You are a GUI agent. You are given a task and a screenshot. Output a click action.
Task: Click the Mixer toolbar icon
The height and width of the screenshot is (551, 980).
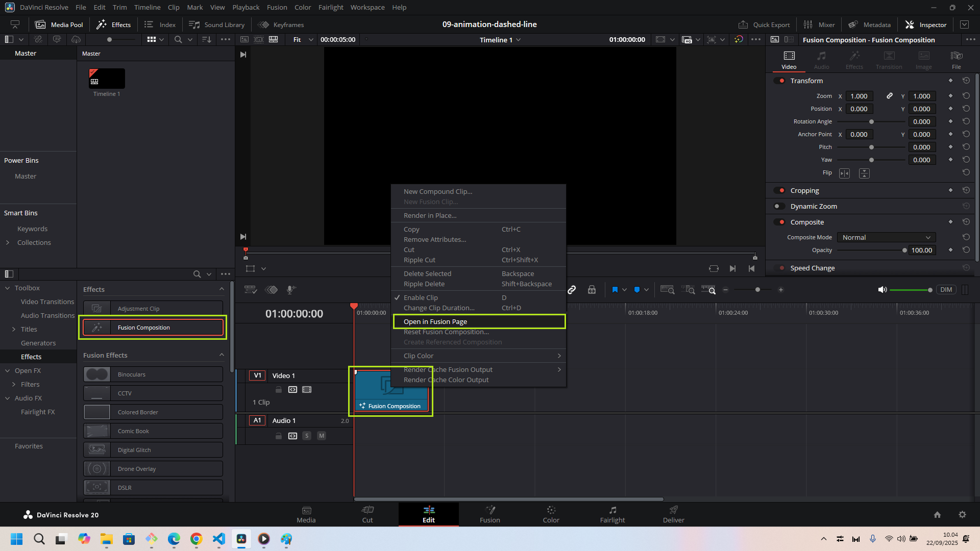pyautogui.click(x=819, y=24)
